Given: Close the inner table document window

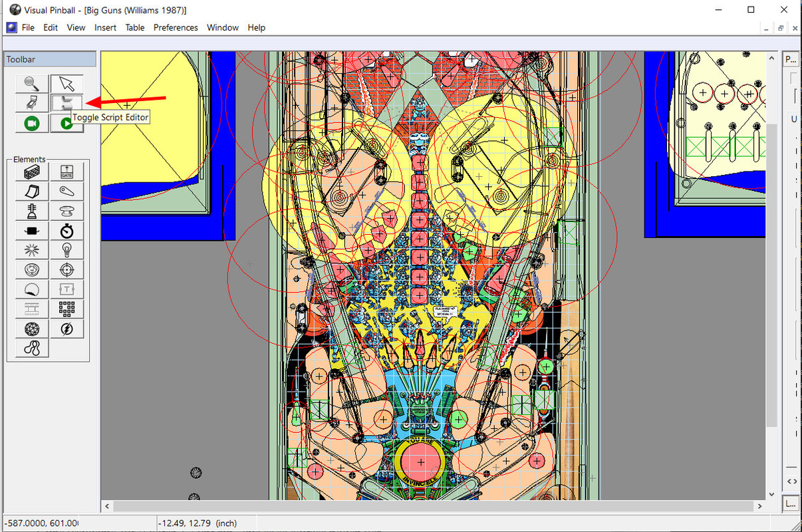Looking at the screenshot, I should click(795, 28).
